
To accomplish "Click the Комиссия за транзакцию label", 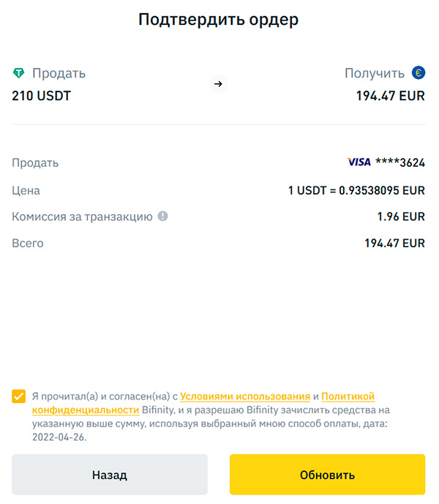I will click(82, 217).
